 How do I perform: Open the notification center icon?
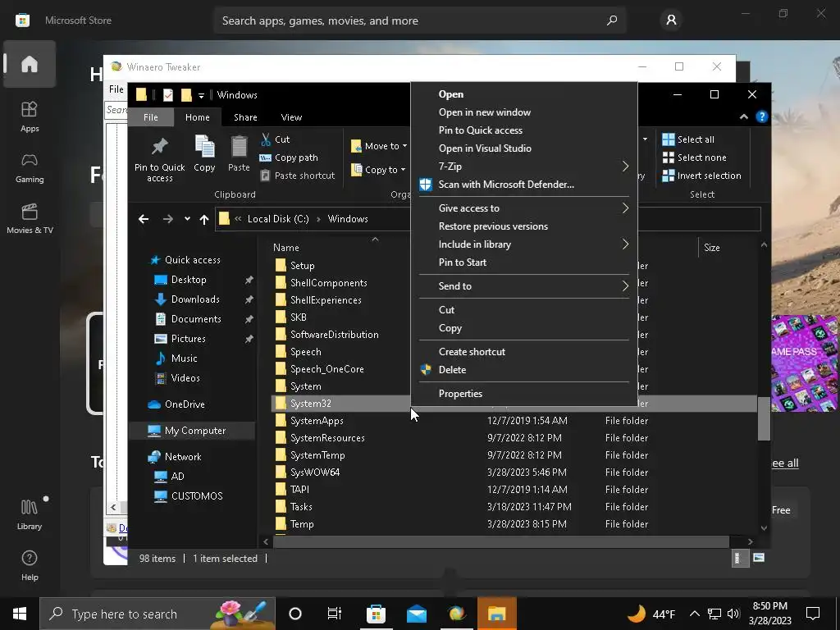(813, 614)
